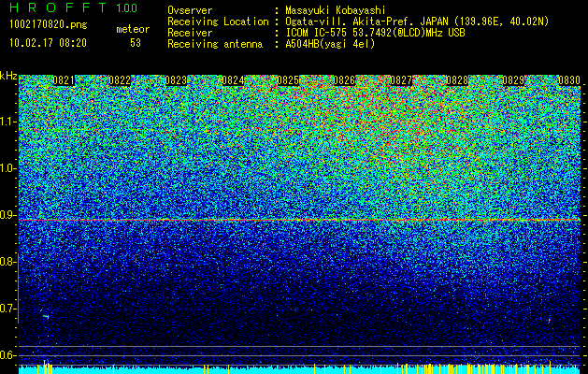This screenshot has width=588, height=374.
Task: Click the meteor label
Action: [133, 29]
